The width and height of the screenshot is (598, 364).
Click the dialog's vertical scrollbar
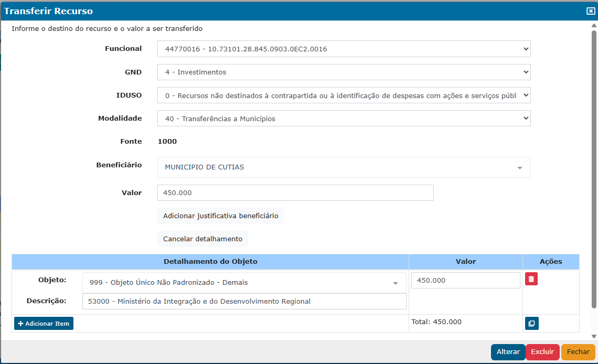tap(594, 168)
